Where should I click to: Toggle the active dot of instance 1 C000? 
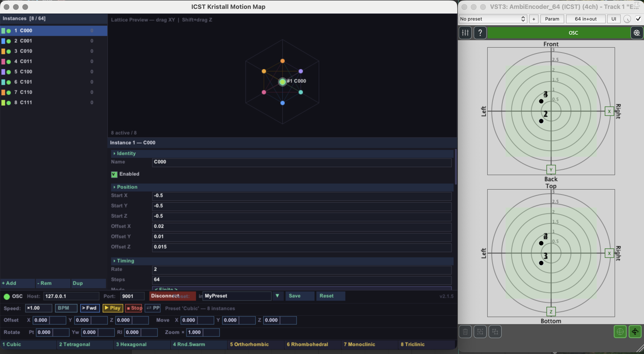[x=9, y=31]
